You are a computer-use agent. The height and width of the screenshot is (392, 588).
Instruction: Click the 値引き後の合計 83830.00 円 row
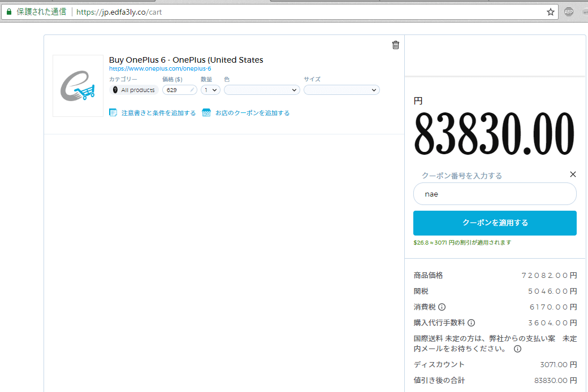(495, 380)
